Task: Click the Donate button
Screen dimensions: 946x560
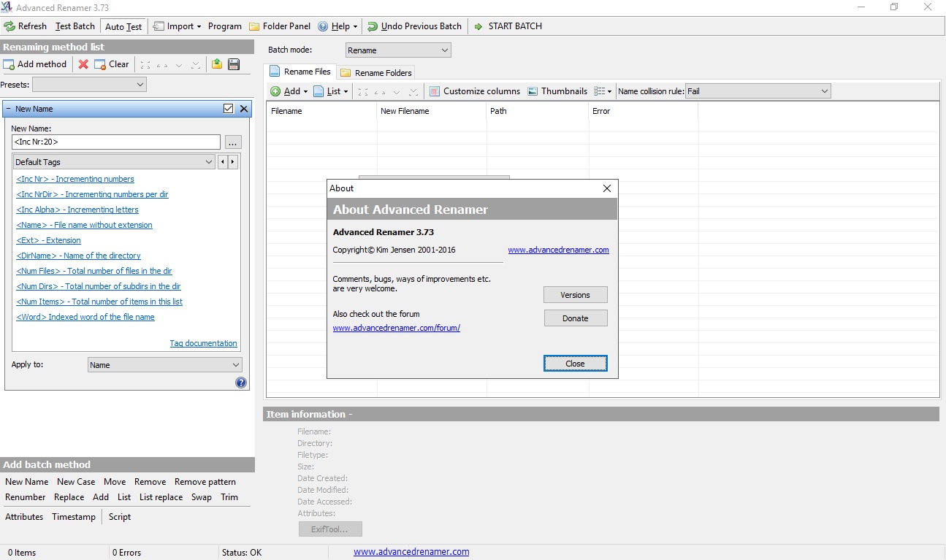Action: click(576, 318)
